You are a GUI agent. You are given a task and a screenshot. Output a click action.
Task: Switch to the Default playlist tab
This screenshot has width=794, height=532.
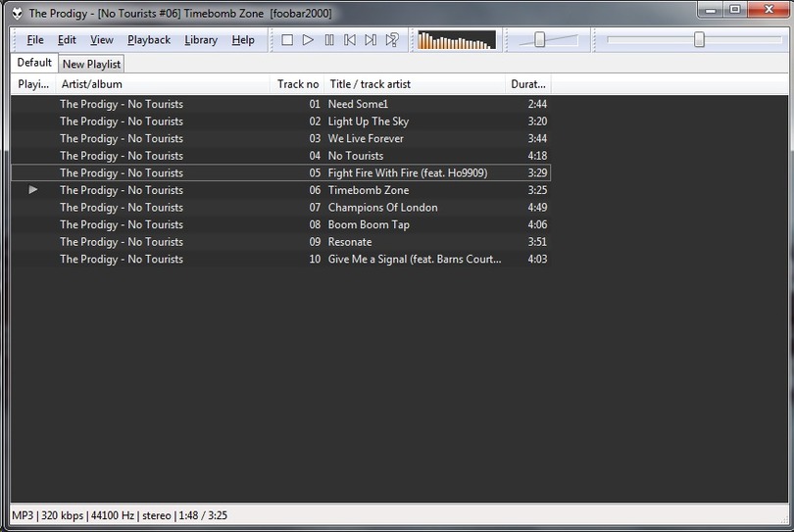[x=34, y=63]
